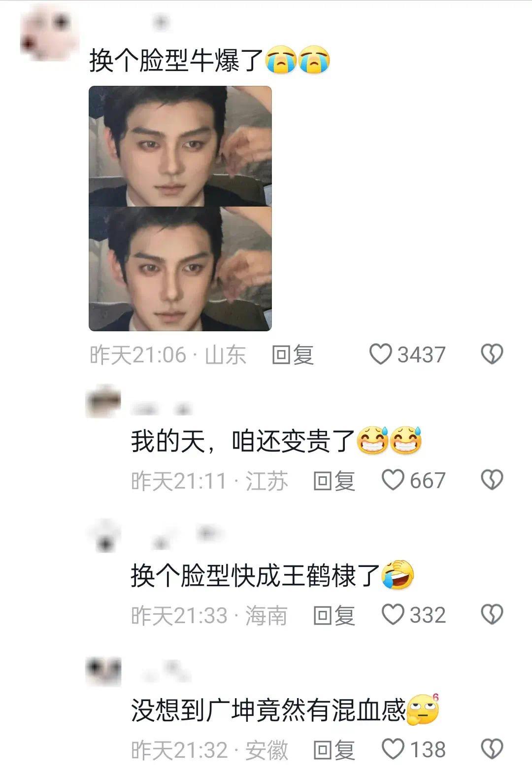The width and height of the screenshot is (532, 776).
Task: Open avatar of the 混血感 commenter
Action: (104, 671)
